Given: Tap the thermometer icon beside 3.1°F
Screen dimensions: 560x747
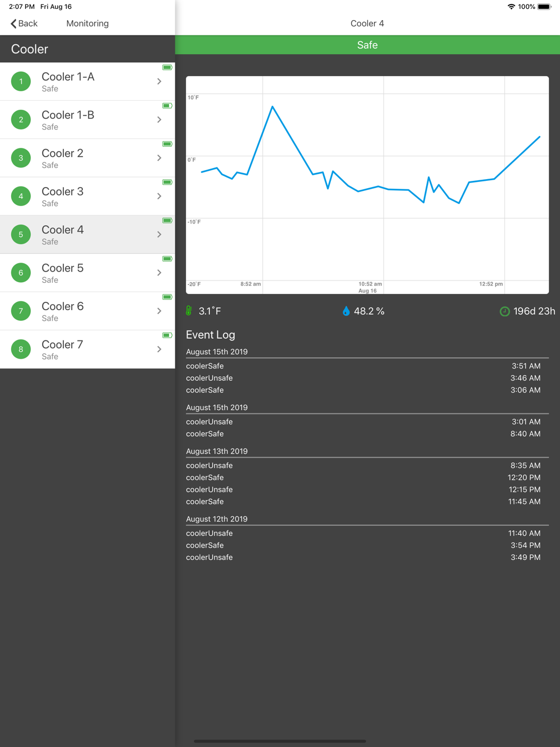Looking at the screenshot, I should 189,311.
